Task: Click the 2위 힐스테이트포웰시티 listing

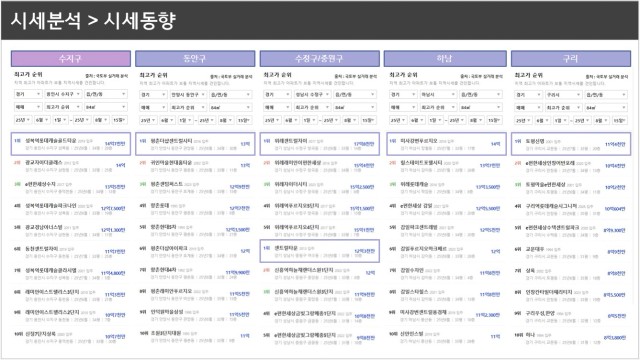Action: click(x=447, y=165)
